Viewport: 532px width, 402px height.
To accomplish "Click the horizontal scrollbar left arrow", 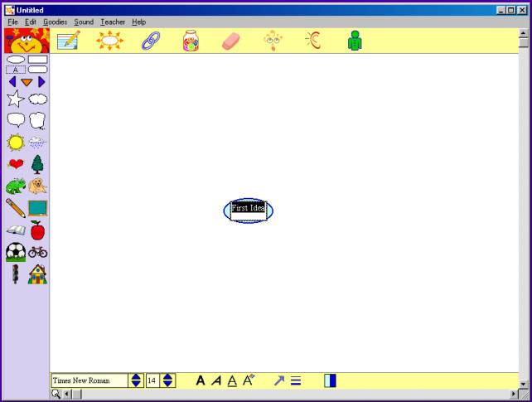I will pos(66,394).
